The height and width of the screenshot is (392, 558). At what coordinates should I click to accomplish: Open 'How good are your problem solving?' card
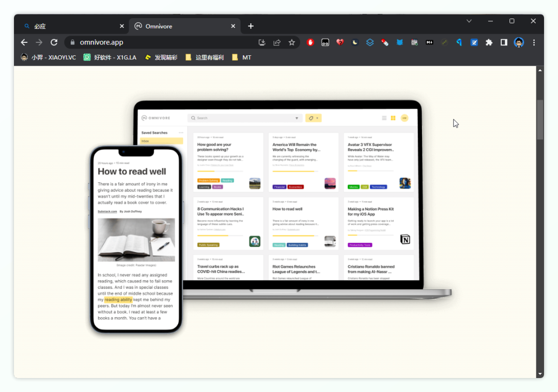[228, 162]
